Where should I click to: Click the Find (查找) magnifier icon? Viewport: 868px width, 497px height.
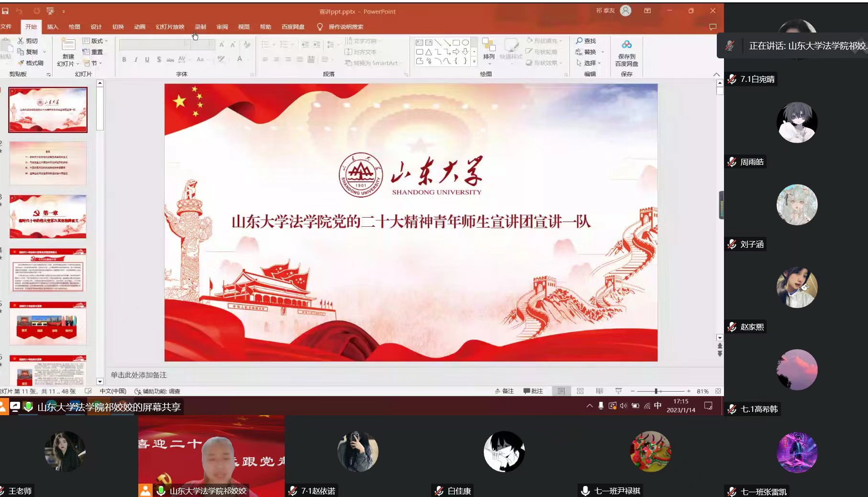[579, 41]
